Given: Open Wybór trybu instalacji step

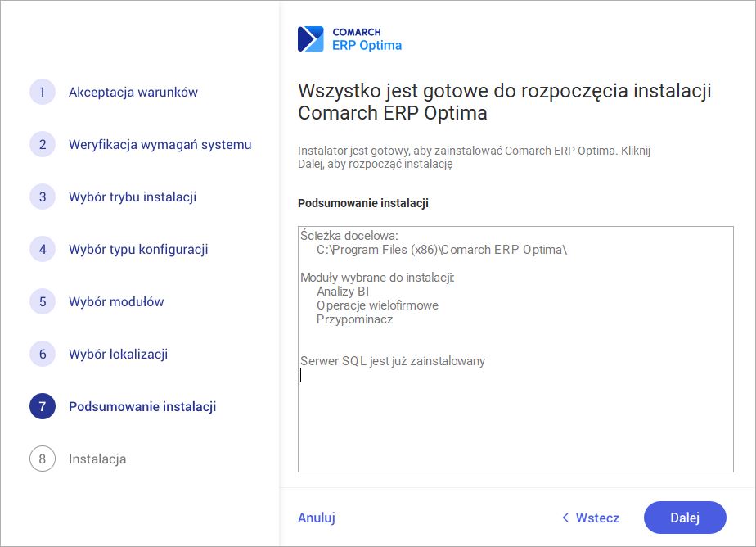Looking at the screenshot, I should point(133,197).
